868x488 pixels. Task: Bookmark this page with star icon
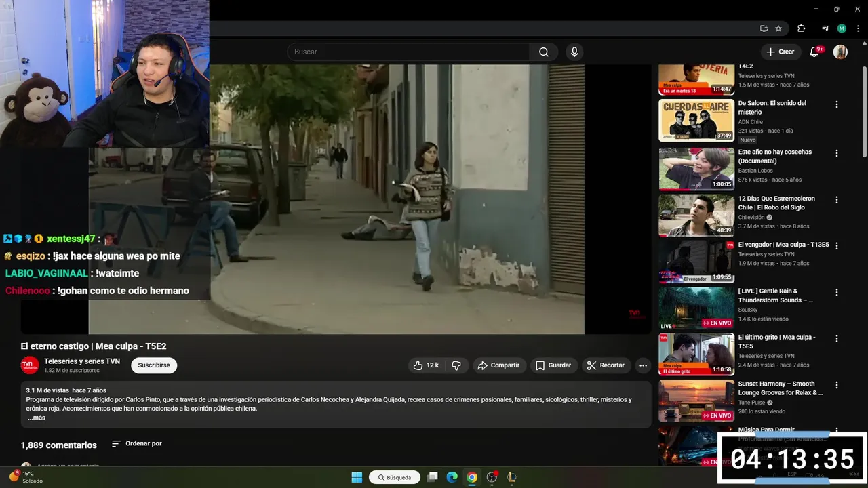pos(778,28)
